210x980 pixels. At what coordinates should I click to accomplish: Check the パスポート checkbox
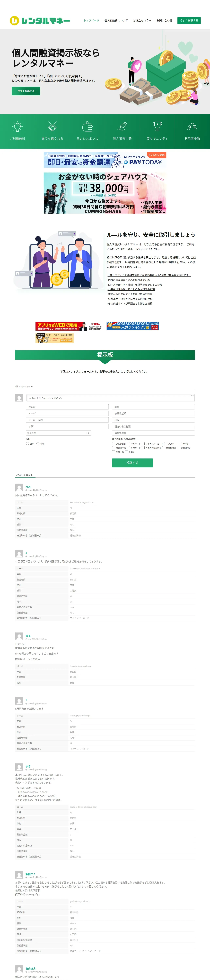click(166, 444)
